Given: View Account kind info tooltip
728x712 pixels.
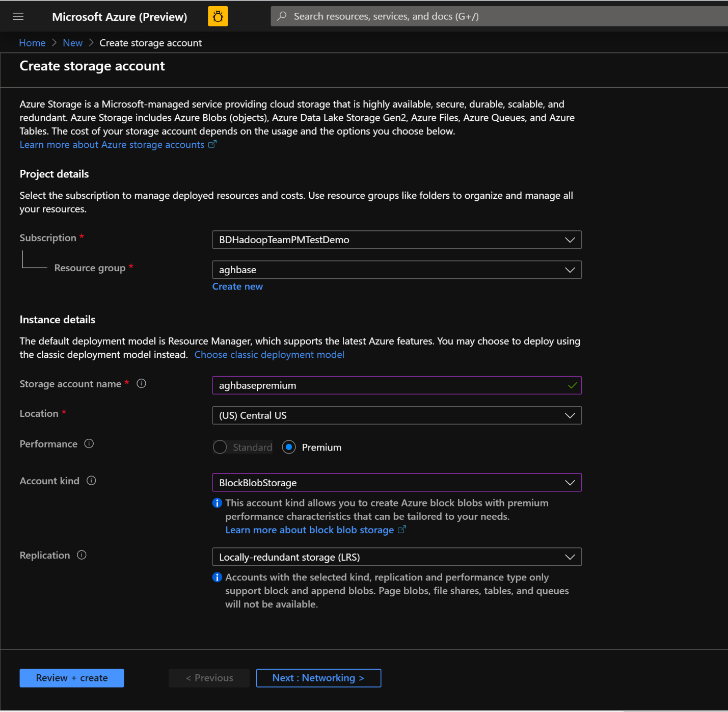Looking at the screenshot, I should pyautogui.click(x=91, y=480).
